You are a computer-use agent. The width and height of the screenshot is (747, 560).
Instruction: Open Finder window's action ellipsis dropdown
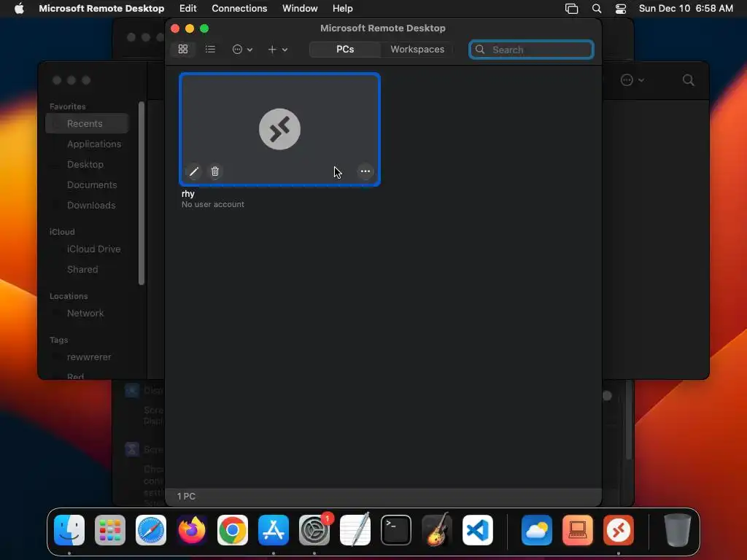[x=632, y=80]
